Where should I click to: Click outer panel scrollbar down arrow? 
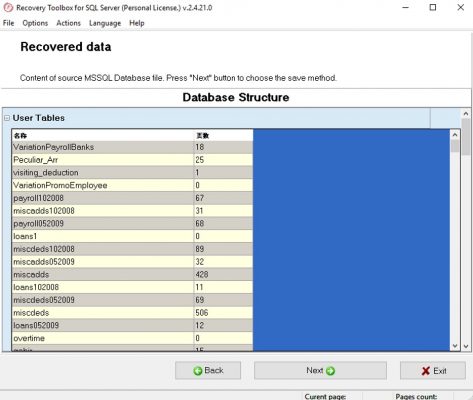466,346
